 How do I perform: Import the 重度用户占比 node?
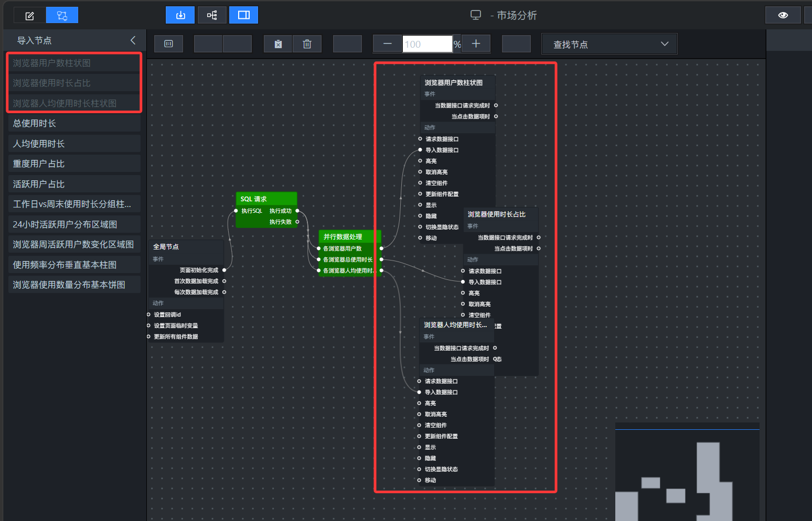[74, 164]
